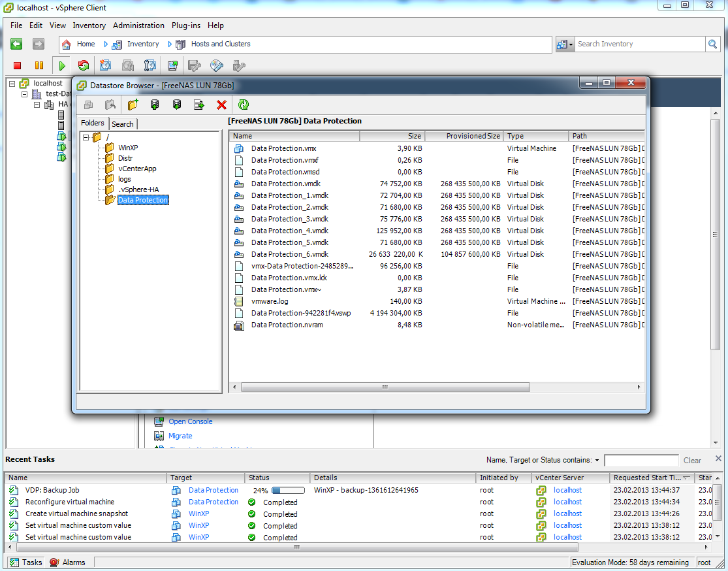Viewport: 728px width, 571px height.
Task: Collapse the test-Datacenter node in inventory tree
Action: click(25, 94)
